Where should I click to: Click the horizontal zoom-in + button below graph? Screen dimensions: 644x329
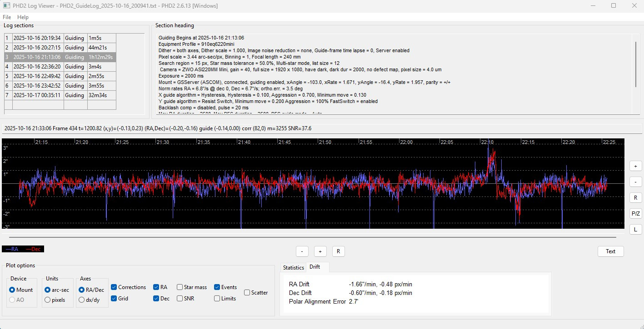tap(320, 251)
